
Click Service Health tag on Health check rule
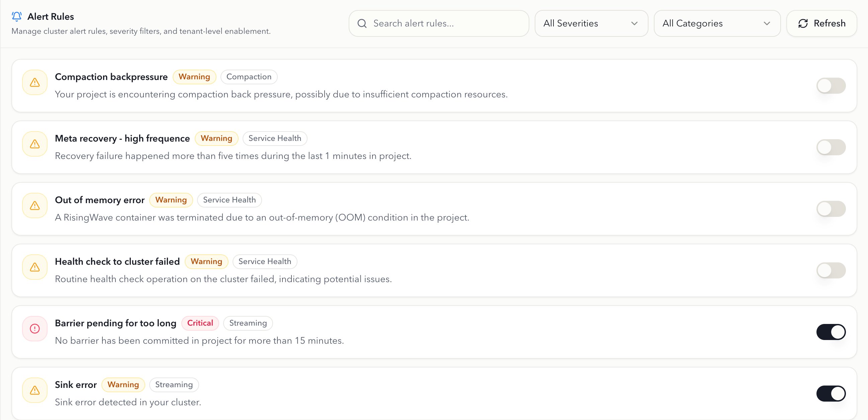pyautogui.click(x=264, y=262)
